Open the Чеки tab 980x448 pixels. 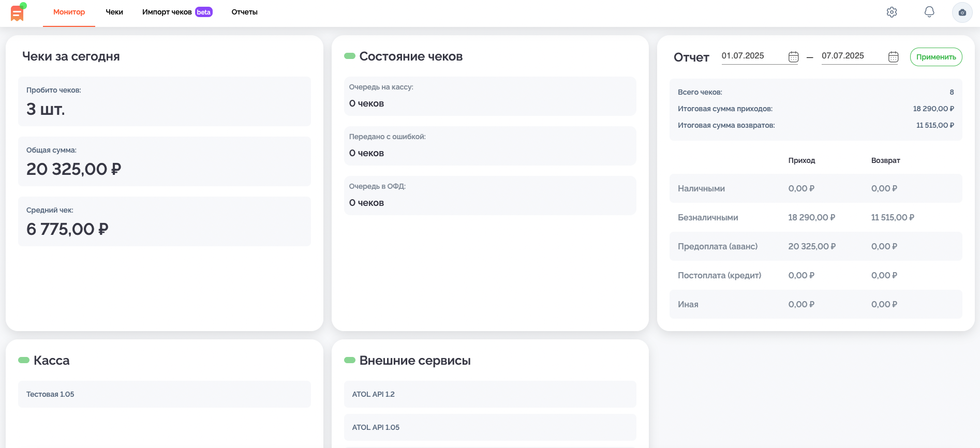click(x=114, y=12)
